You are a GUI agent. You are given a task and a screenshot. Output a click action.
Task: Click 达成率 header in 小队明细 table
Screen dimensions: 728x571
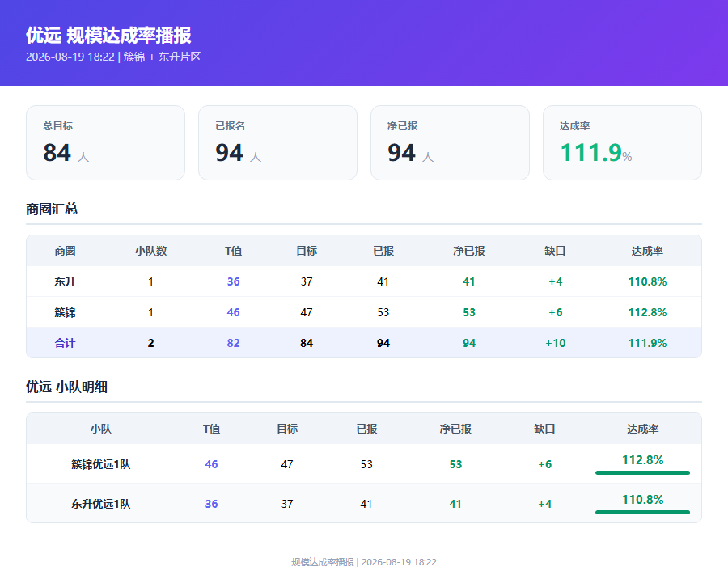point(642,429)
